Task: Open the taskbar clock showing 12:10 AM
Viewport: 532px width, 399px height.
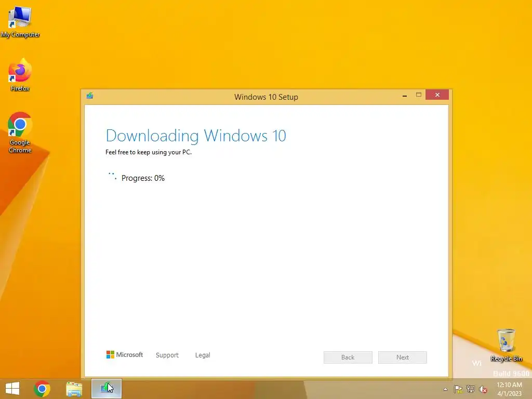Action: pyautogui.click(x=509, y=389)
